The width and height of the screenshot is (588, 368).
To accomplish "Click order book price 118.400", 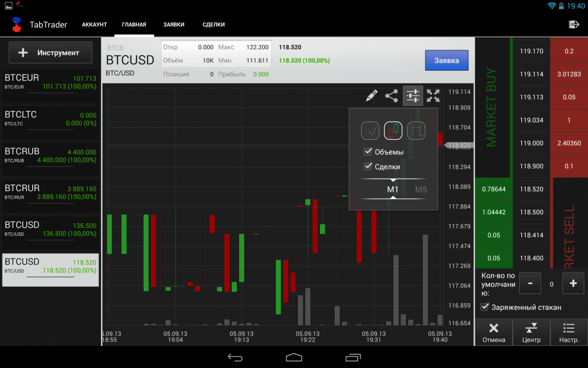I will pos(532,258).
